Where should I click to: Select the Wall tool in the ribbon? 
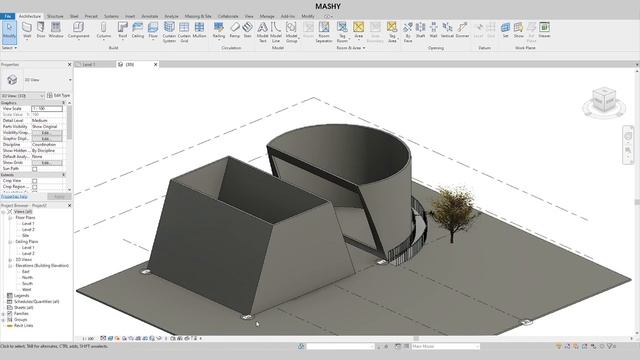tap(27, 30)
